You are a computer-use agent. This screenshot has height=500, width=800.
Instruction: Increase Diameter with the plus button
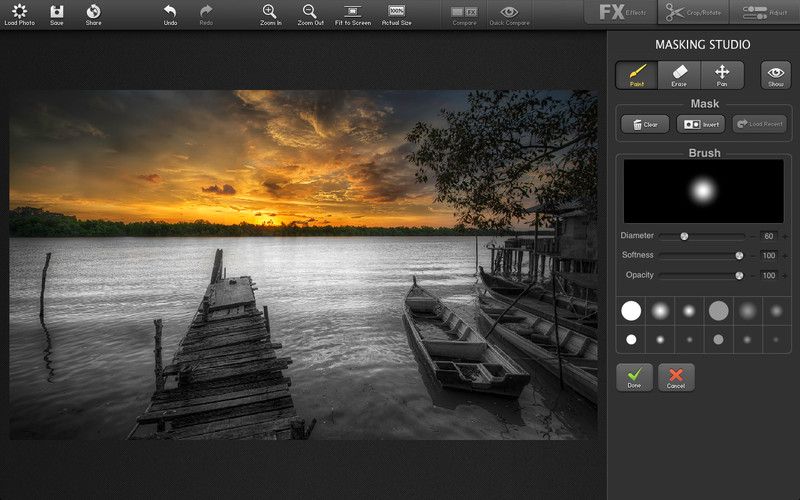pyautogui.click(x=785, y=236)
